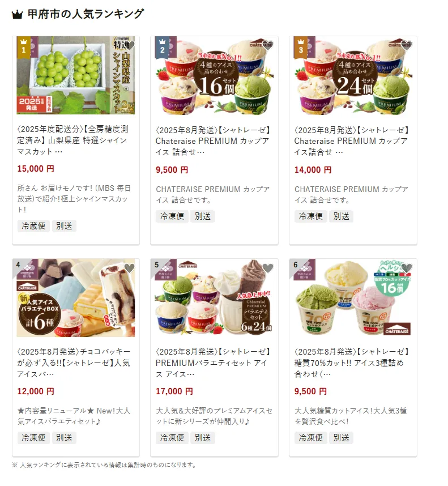The height and width of the screenshot is (486, 448).
Task: Open the 山梨県産 特選シャインマスカット title link
Action: coord(73,140)
